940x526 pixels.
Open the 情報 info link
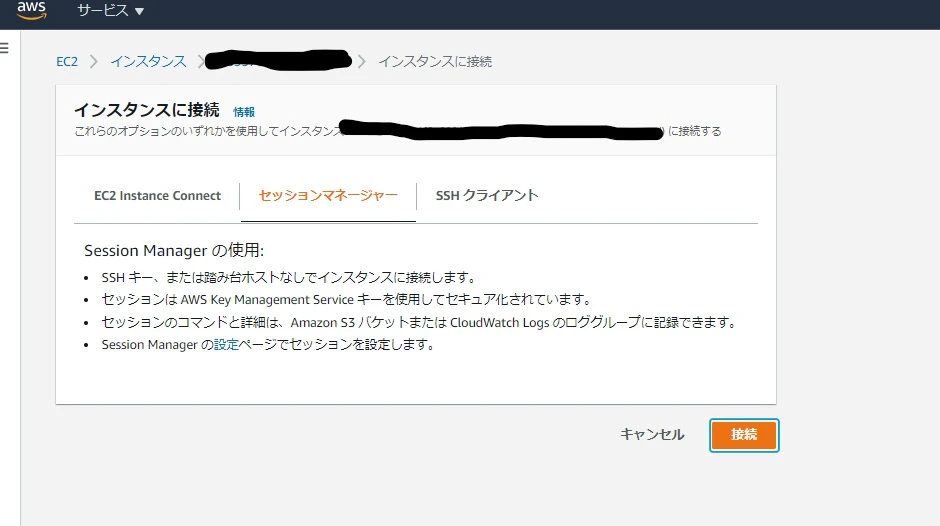[243, 112]
